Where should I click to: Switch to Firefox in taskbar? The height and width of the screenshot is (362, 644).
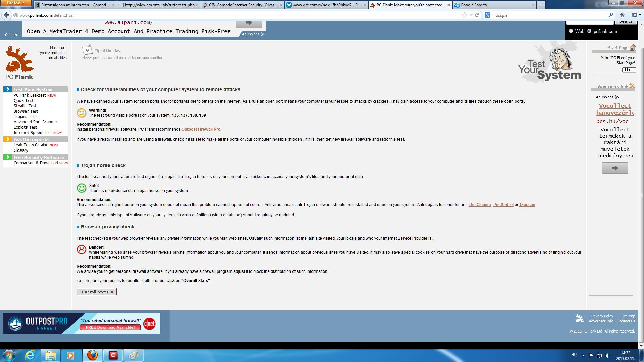coord(92,355)
